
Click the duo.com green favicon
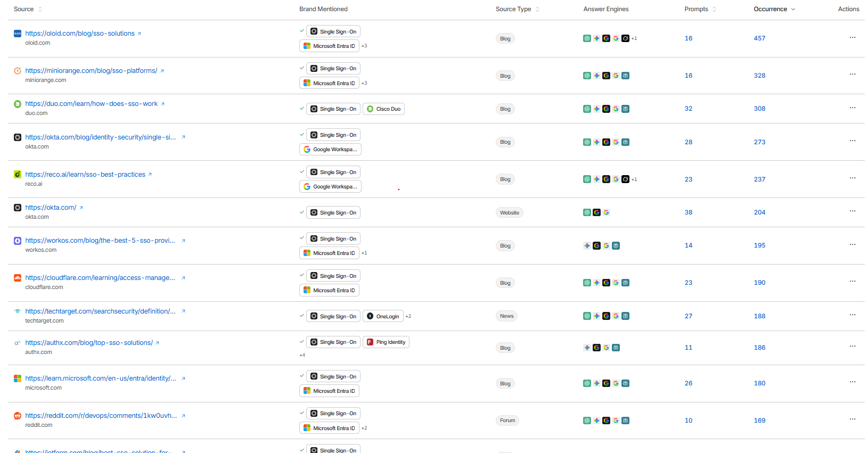point(18,104)
